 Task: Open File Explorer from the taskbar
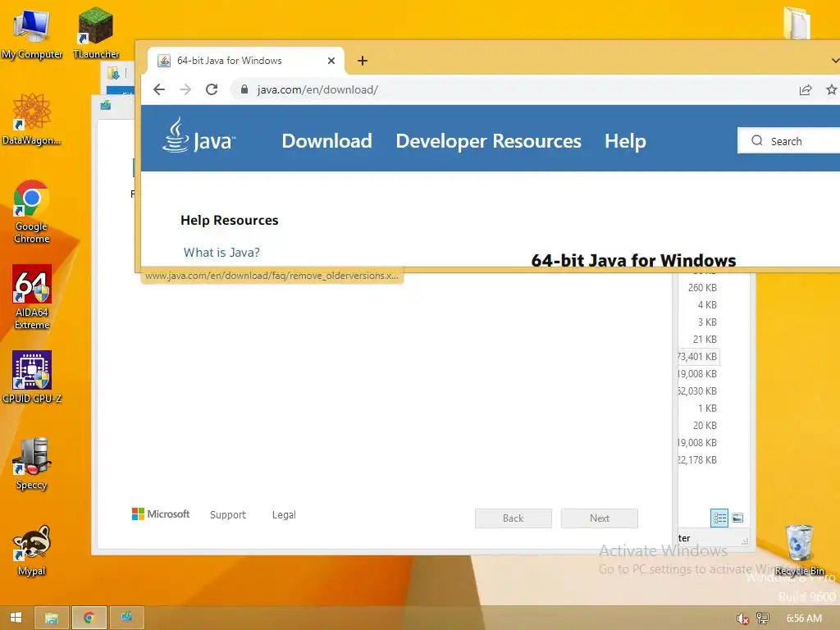coord(52,618)
